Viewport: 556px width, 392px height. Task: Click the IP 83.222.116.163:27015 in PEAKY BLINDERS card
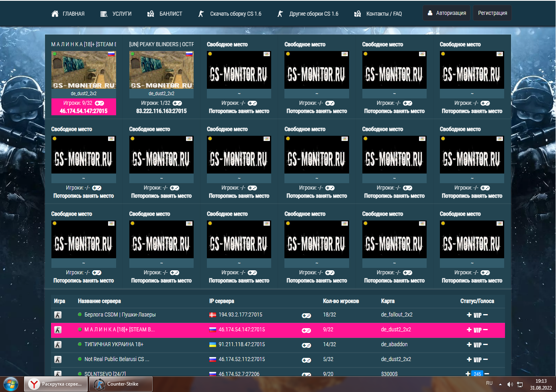pos(161,111)
